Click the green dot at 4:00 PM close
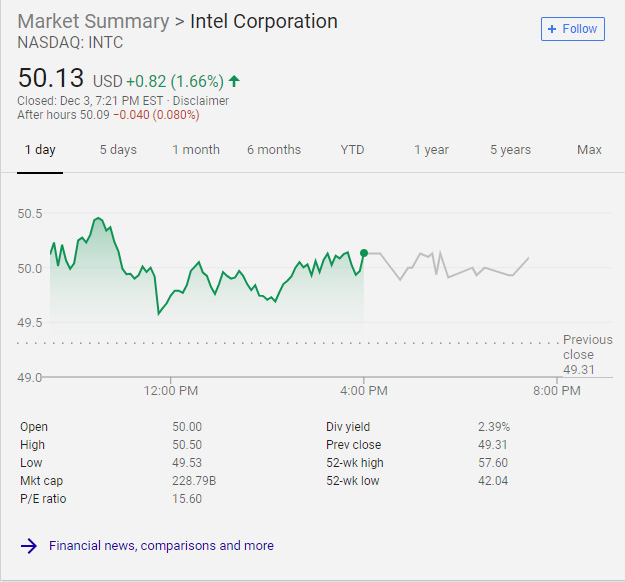 click(364, 253)
